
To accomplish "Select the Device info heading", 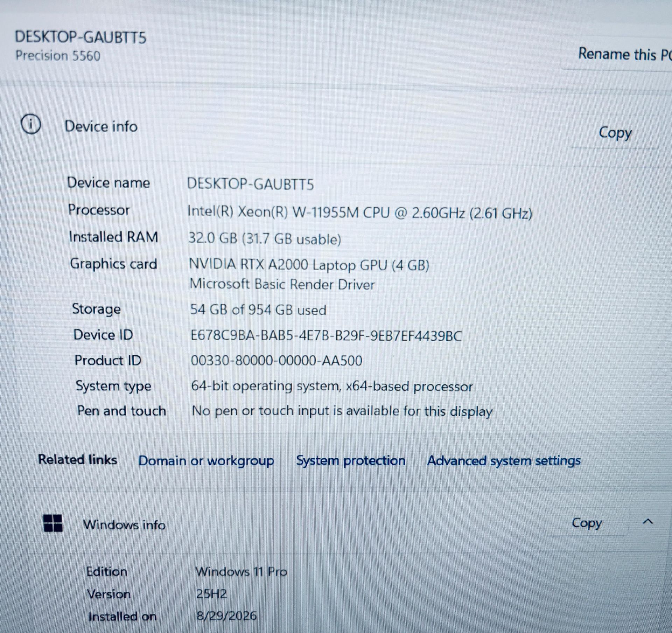I will 101,126.
